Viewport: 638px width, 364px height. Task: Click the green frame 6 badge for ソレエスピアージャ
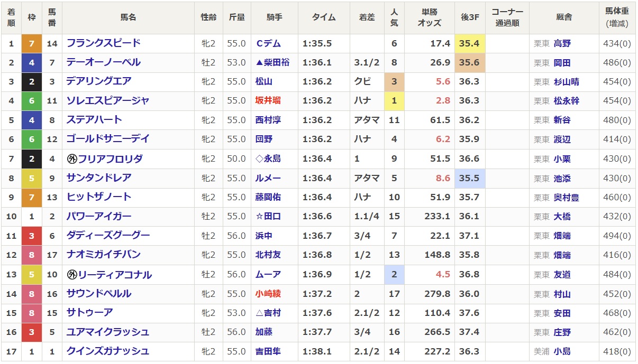pos(32,101)
